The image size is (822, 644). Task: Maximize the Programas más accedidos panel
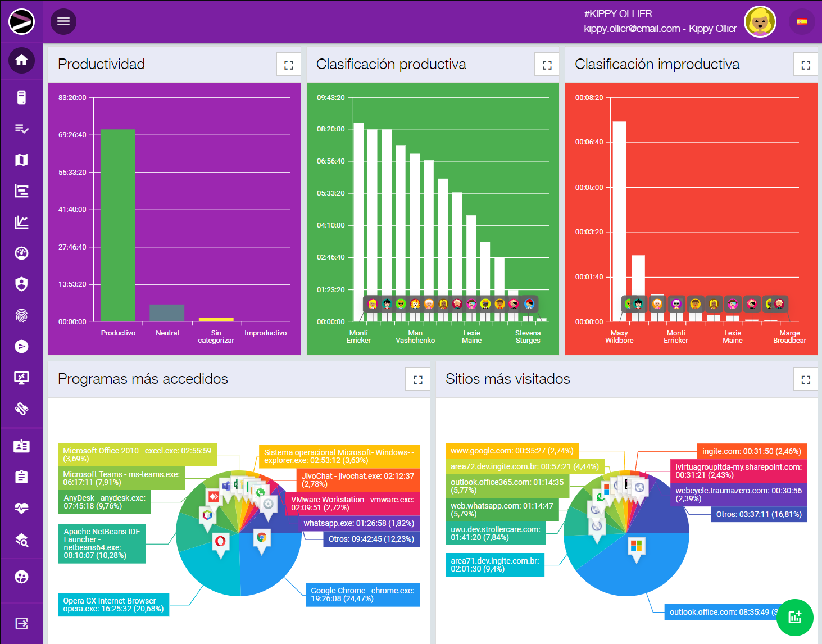pyautogui.click(x=417, y=379)
